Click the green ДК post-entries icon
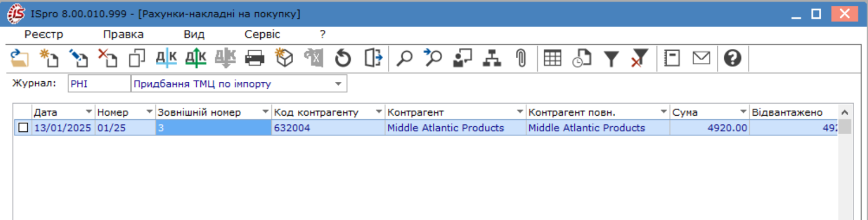Viewport: 868px width, 220px height. [x=196, y=58]
